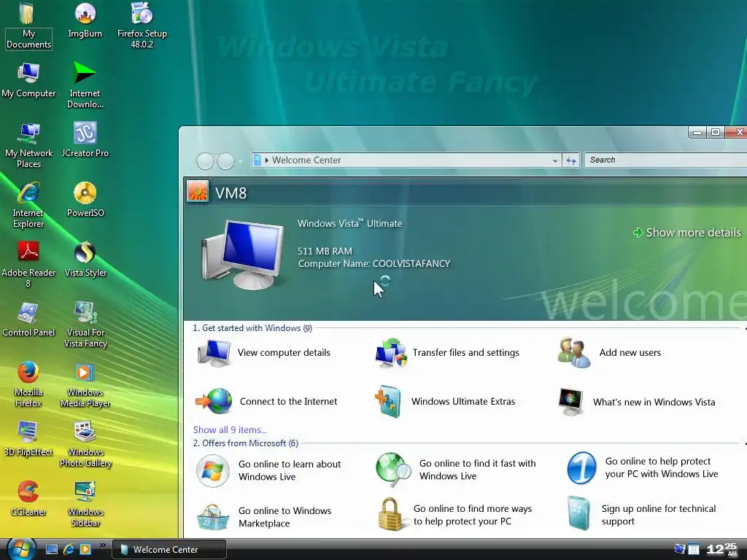
Task: Click Welcome Center taskbar button
Action: (169, 550)
